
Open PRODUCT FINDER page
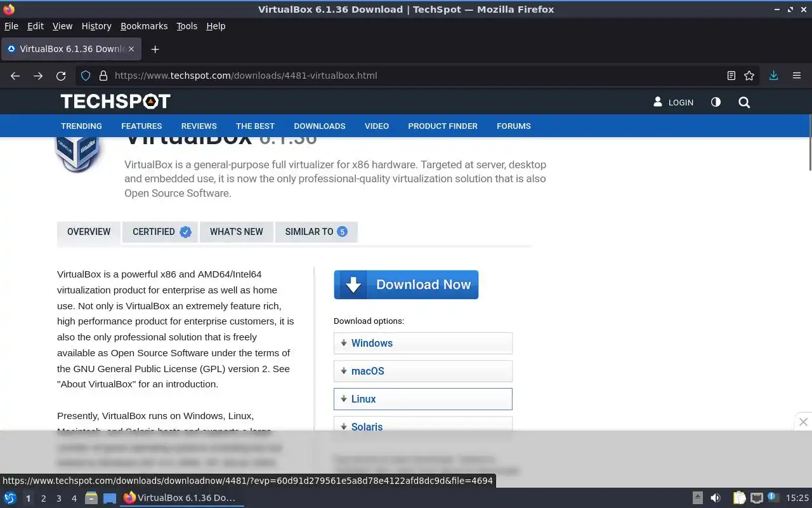click(x=443, y=126)
